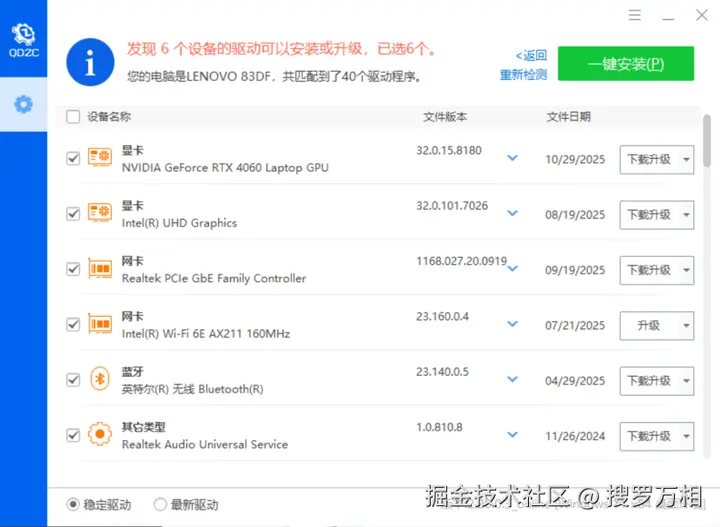Toggle the select-all checkbox beside 设备名称
Image resolution: width=720 pixels, height=527 pixels.
point(73,117)
